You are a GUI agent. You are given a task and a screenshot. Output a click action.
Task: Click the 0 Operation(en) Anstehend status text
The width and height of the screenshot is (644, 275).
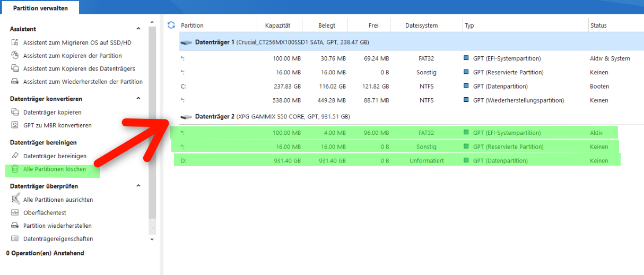point(45,253)
